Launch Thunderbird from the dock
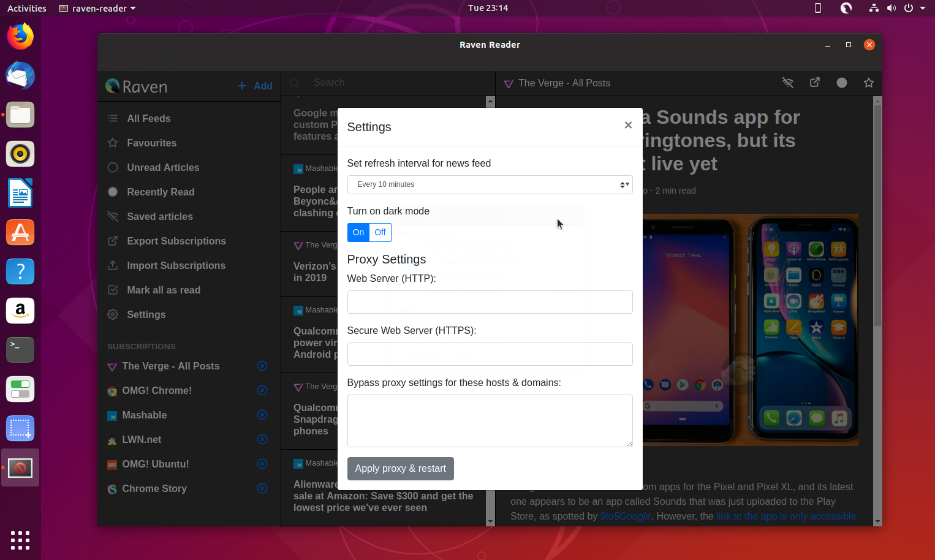Screen dimensions: 935x560 pos(20,75)
